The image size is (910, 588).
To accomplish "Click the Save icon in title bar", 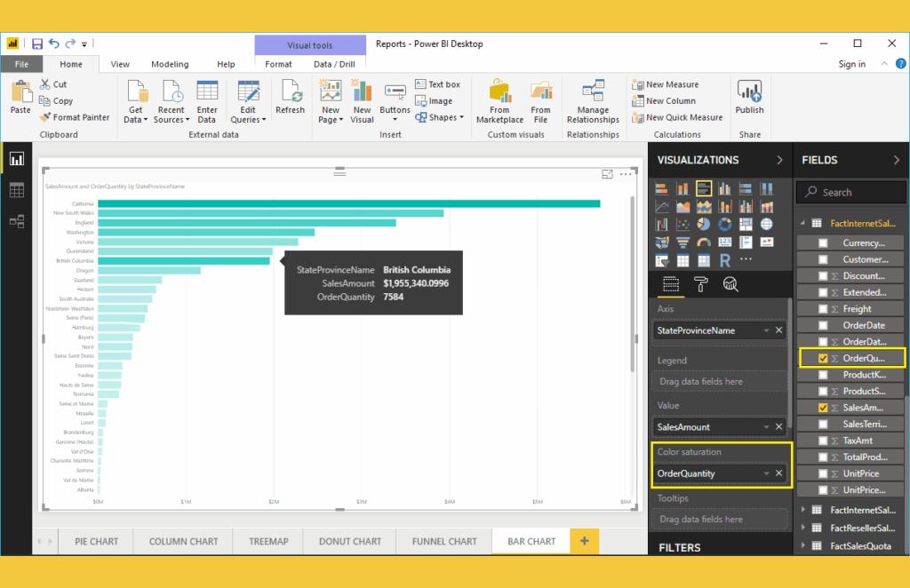I will [x=37, y=44].
